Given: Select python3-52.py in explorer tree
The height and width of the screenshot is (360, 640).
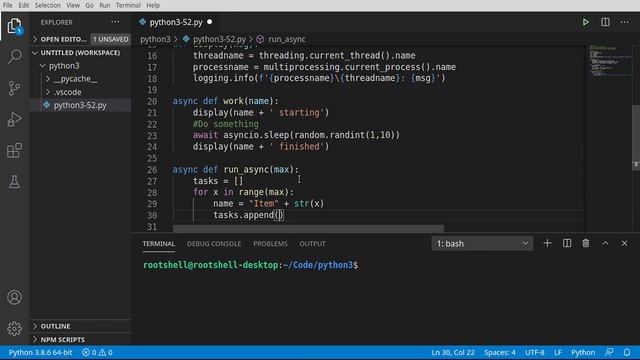Looking at the screenshot, I should (80, 105).
